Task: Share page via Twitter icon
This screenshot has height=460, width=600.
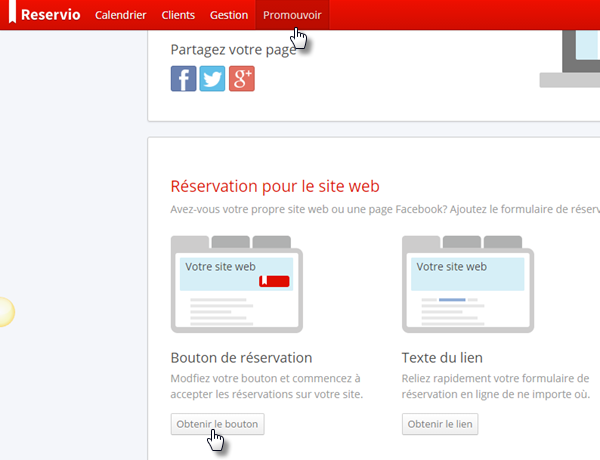Action: click(212, 79)
